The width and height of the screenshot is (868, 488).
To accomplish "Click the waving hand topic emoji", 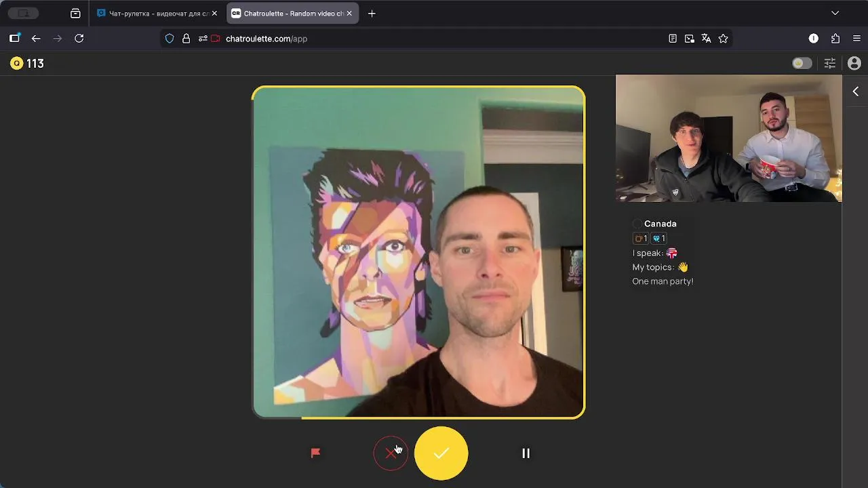I will point(683,267).
